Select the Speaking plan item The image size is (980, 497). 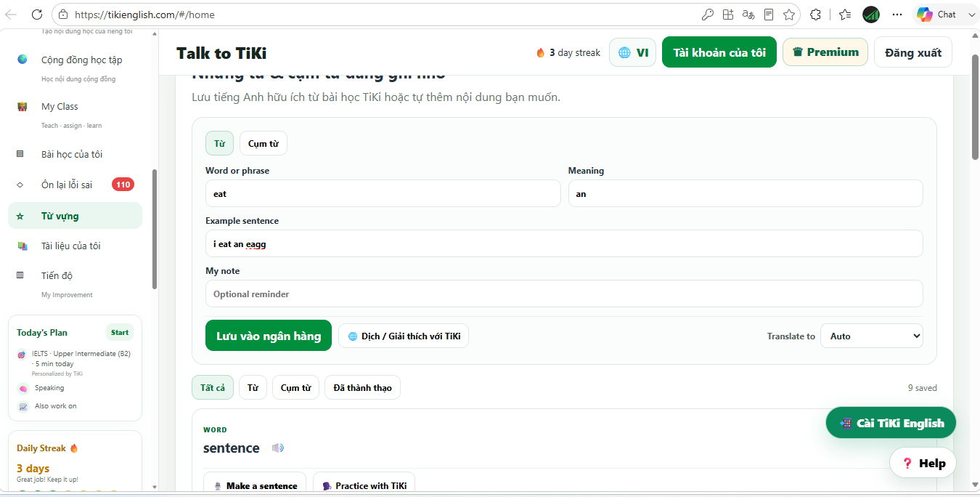click(x=49, y=388)
